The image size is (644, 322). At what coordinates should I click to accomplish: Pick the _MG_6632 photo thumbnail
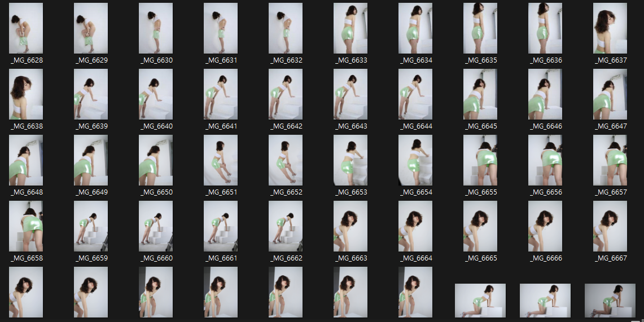(x=286, y=28)
